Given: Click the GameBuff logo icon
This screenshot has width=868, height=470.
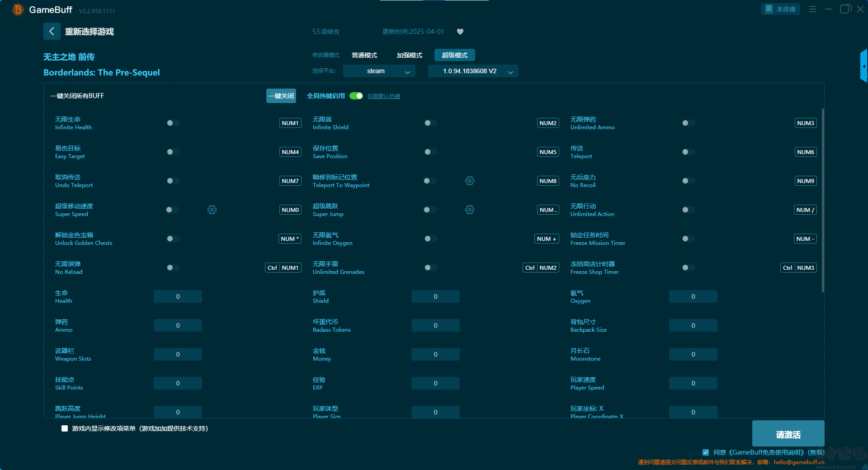Looking at the screenshot, I should (x=18, y=9).
